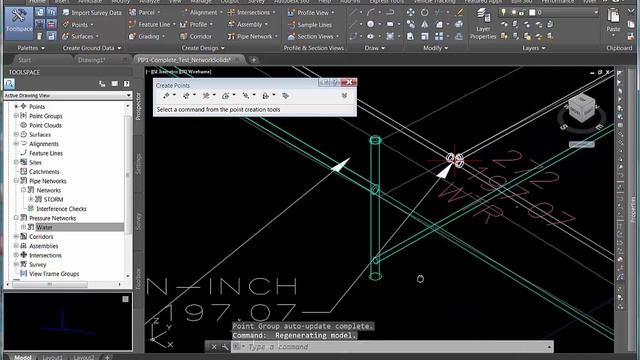Open the Feature Line dropdown
The height and width of the screenshot is (360, 640).
pos(152,24)
